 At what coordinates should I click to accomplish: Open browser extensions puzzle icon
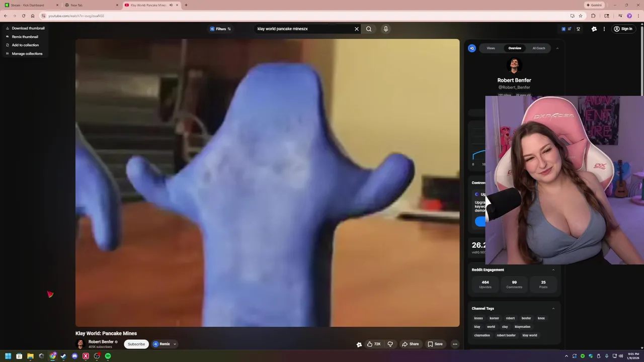click(x=593, y=16)
